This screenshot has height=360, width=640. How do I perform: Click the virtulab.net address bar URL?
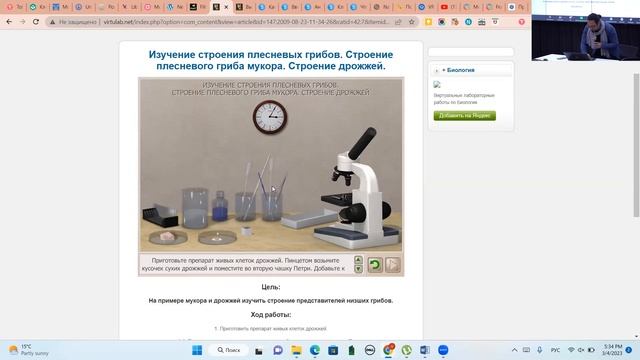click(x=246, y=22)
